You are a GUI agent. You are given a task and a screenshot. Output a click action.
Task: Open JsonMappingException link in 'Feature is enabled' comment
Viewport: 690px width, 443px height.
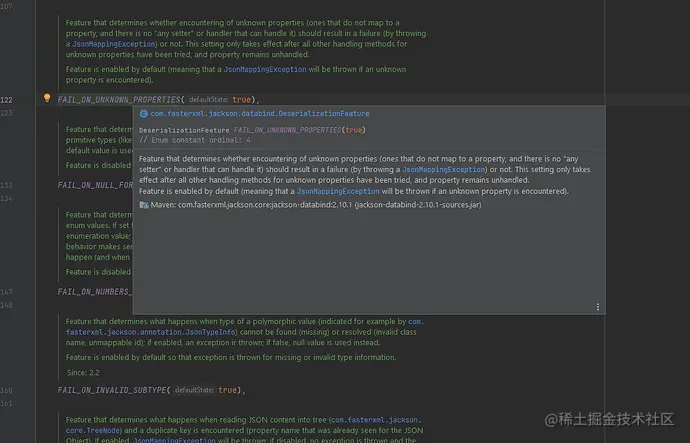(x=265, y=70)
